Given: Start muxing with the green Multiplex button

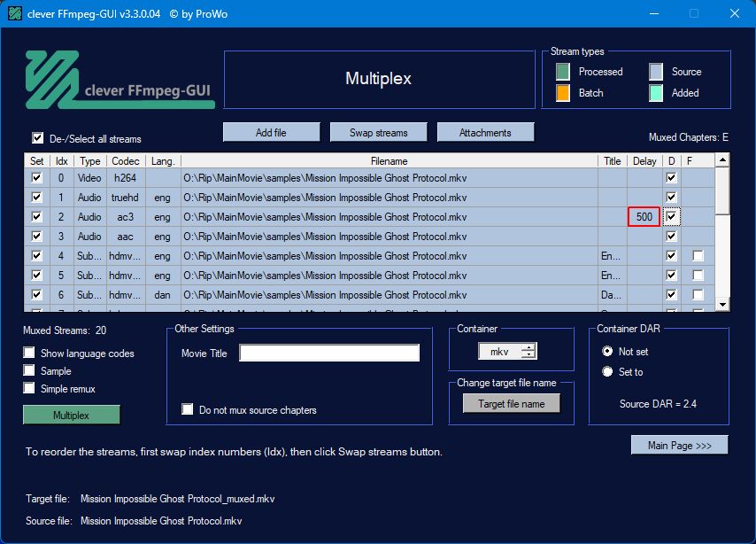Looking at the screenshot, I should [72, 416].
